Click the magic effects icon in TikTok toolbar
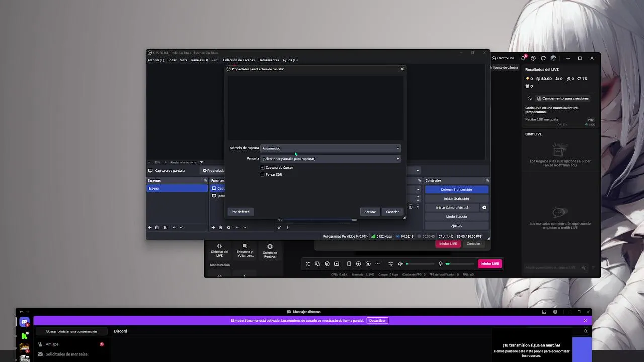Viewport: 644px width, 362px height. point(308,264)
